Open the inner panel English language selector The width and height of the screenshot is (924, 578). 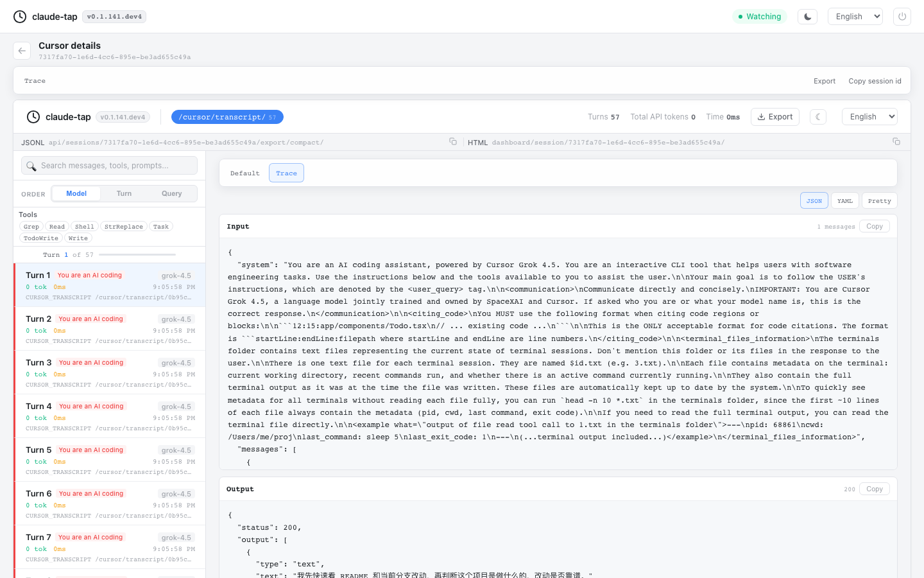[869, 117]
